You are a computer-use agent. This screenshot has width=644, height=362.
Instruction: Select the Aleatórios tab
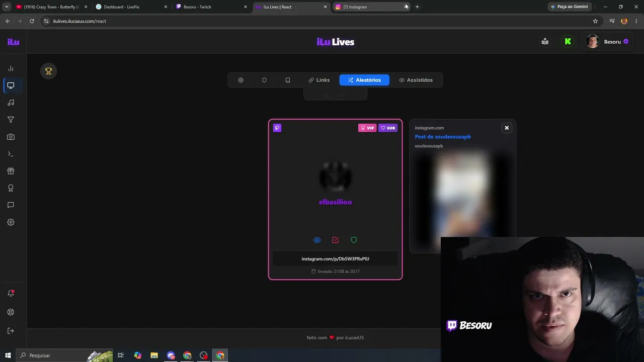coord(364,80)
